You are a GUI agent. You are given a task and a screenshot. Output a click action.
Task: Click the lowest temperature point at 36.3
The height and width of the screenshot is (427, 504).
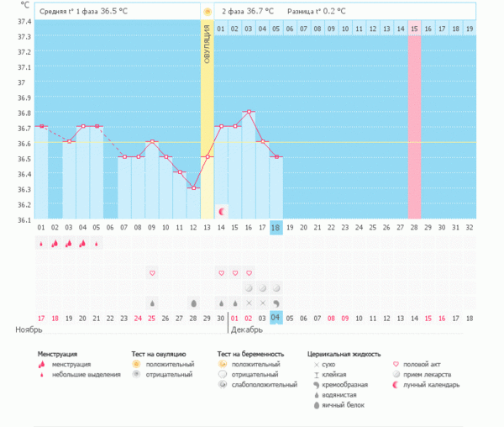(193, 187)
